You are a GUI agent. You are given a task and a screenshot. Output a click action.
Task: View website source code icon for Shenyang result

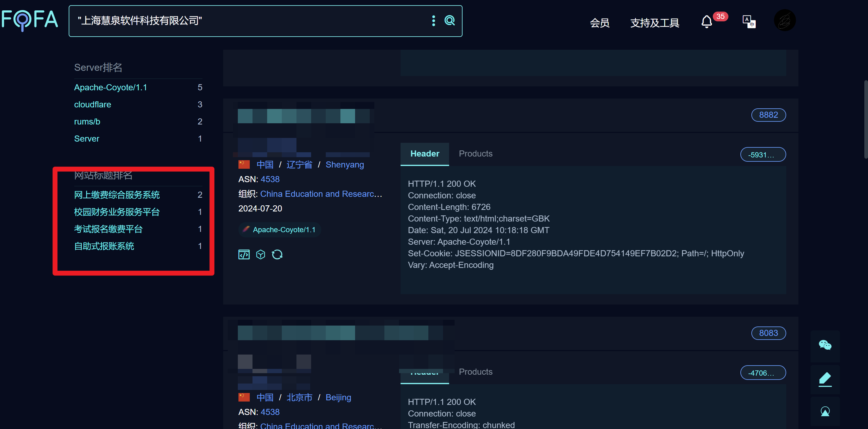(244, 254)
